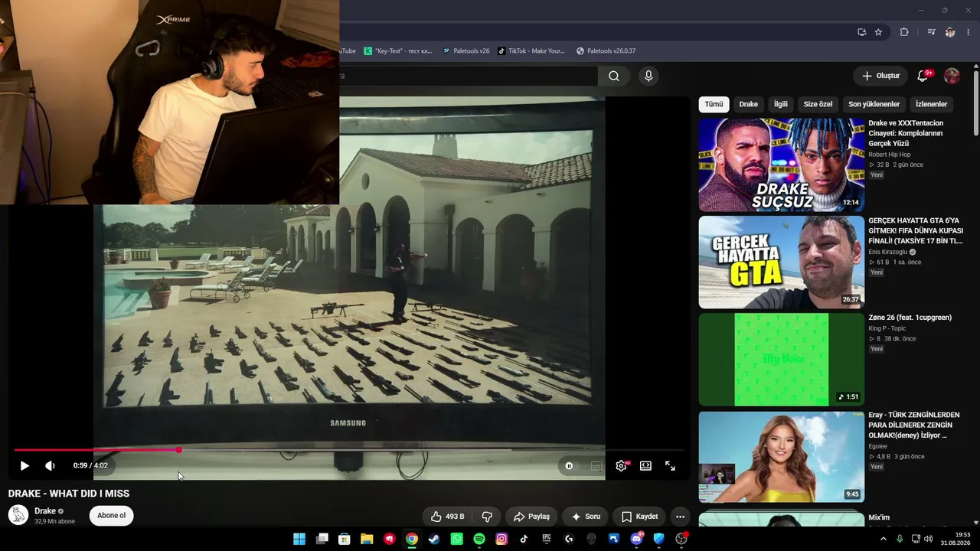Open the Chrome three-dot menu

pyautogui.click(x=969, y=32)
